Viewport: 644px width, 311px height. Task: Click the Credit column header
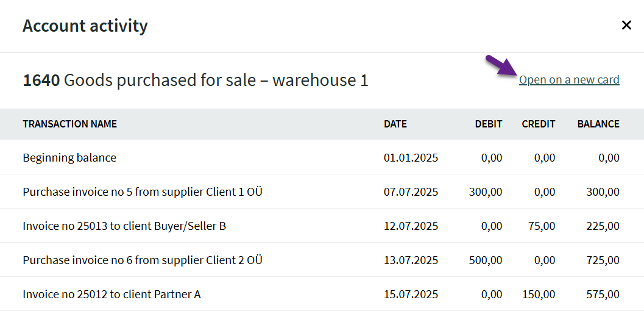pyautogui.click(x=539, y=124)
